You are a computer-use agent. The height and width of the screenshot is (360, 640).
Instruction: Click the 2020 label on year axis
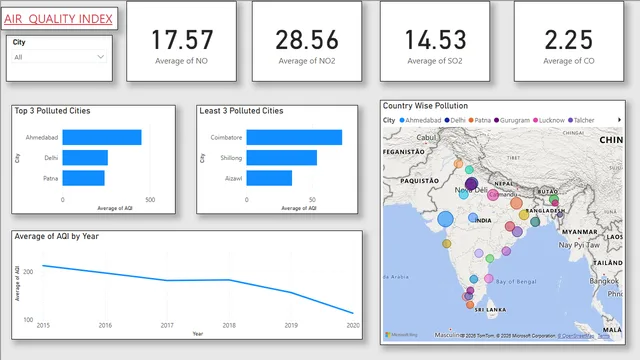pyautogui.click(x=353, y=325)
